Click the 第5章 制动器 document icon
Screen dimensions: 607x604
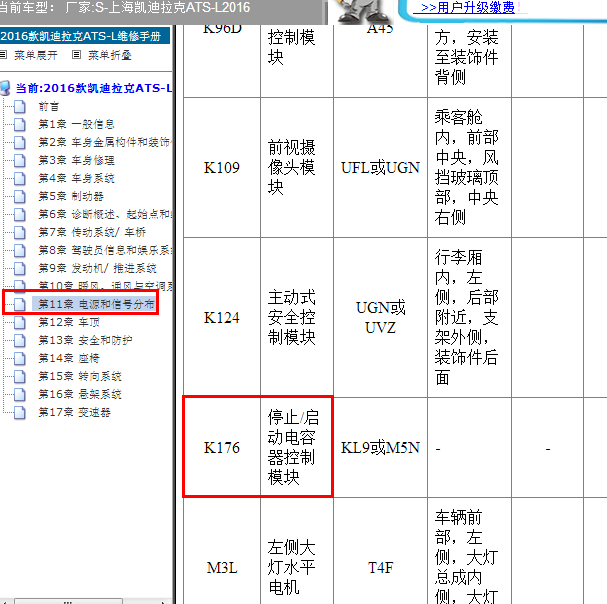[20, 197]
